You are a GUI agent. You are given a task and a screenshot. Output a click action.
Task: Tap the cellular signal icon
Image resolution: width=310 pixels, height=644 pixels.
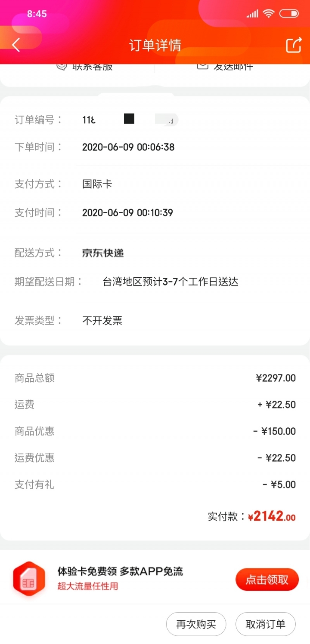click(252, 14)
